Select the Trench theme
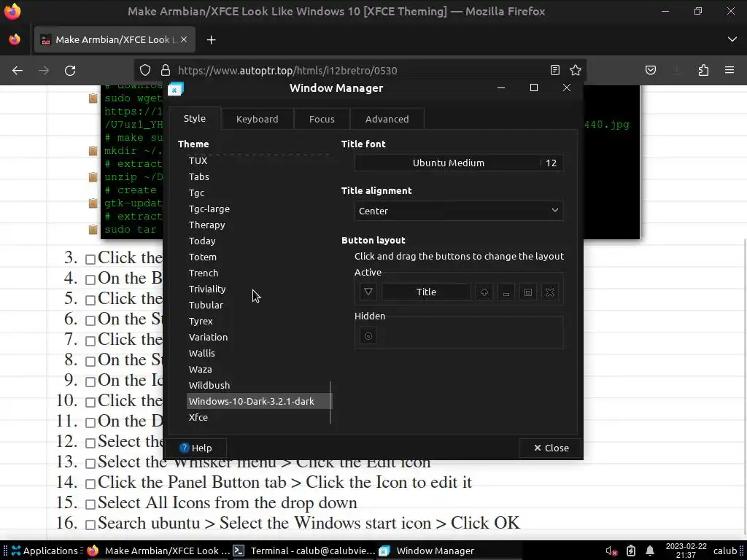 (x=259, y=273)
